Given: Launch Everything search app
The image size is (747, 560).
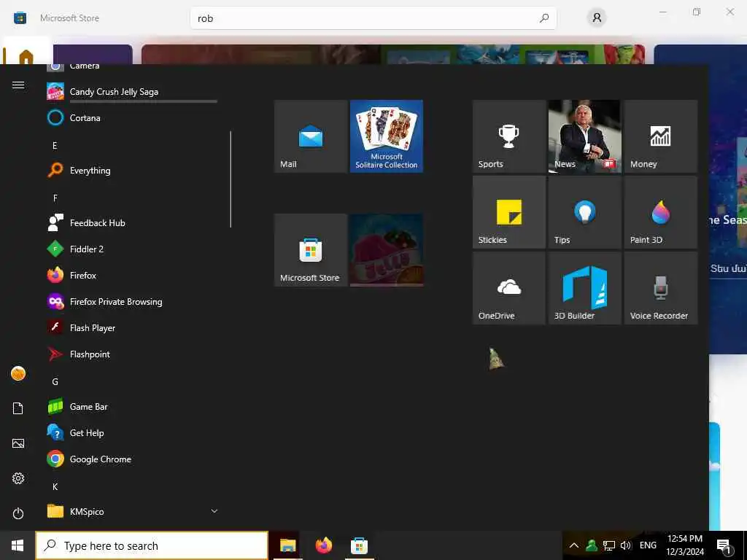Looking at the screenshot, I should click(132, 171).
